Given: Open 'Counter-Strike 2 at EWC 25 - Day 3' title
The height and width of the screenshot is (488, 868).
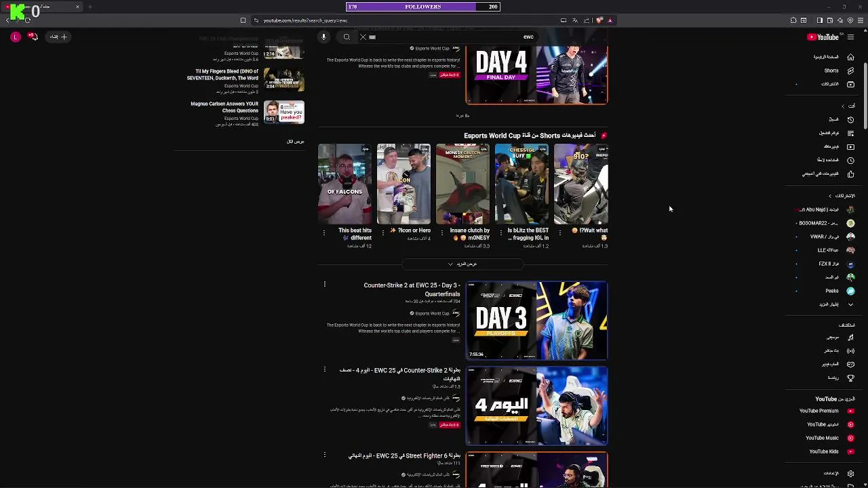Looking at the screenshot, I should point(412,289).
